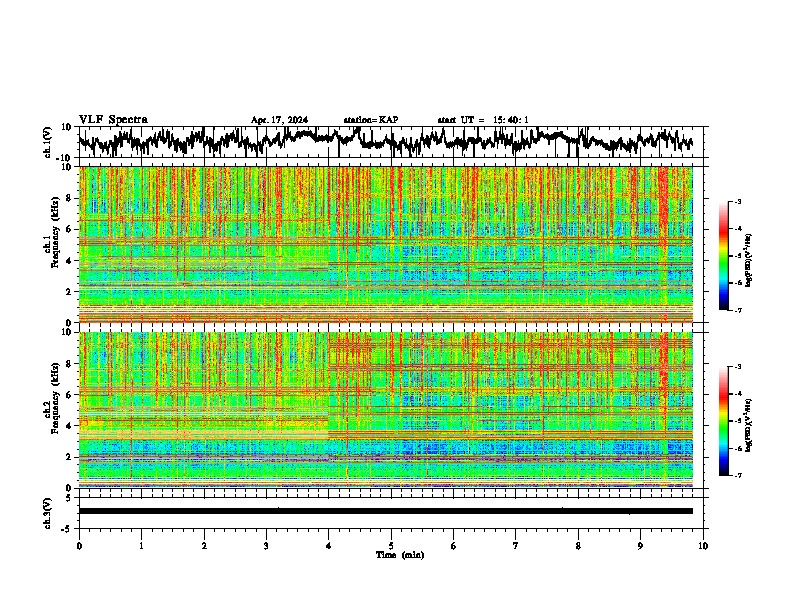This screenshot has height=612, width=792.
Task: Click time axis tick label "6"
Action: pyautogui.click(x=454, y=546)
